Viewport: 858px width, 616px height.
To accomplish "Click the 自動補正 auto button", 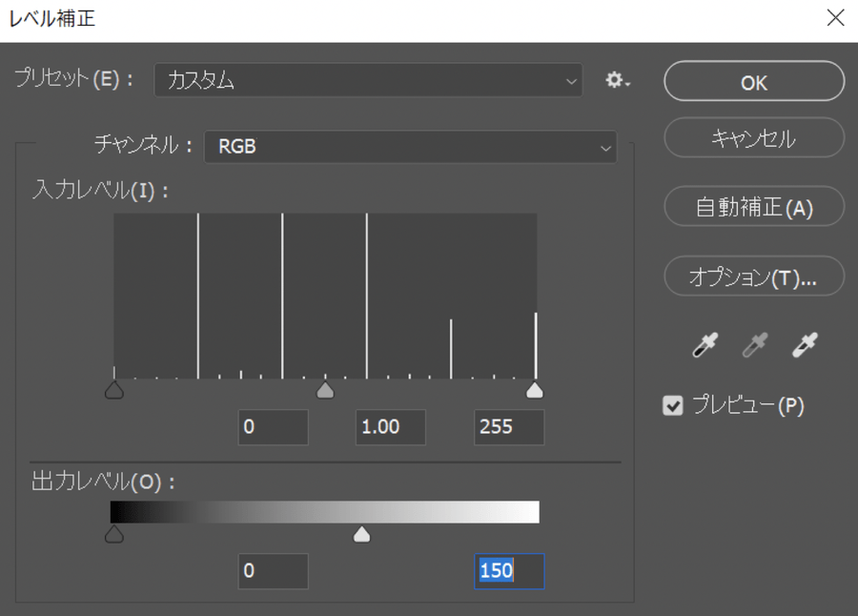I will click(x=753, y=207).
